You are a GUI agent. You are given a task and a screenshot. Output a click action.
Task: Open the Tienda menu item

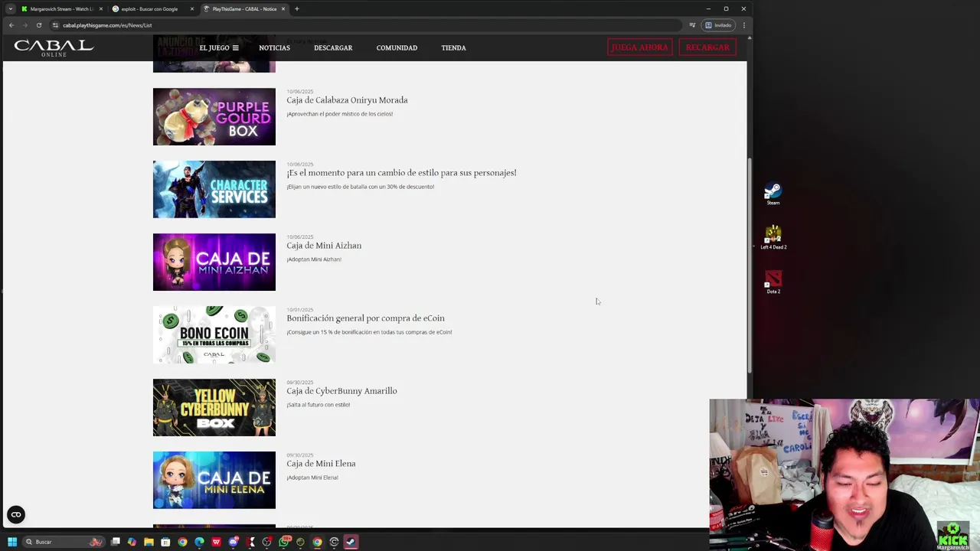coord(453,48)
